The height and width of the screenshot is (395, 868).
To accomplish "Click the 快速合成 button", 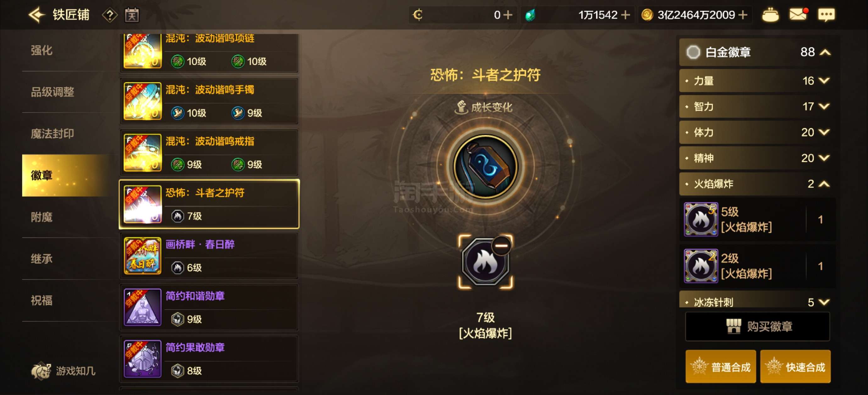I will click(795, 366).
